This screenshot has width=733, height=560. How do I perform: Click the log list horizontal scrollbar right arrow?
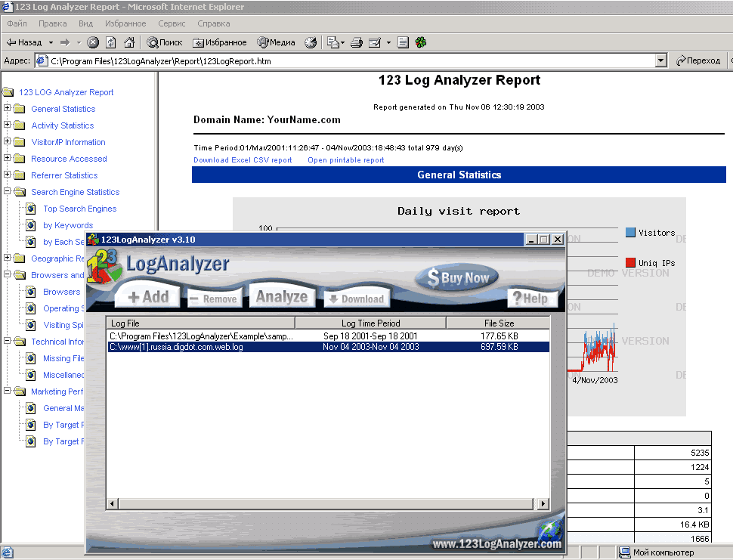[542, 503]
